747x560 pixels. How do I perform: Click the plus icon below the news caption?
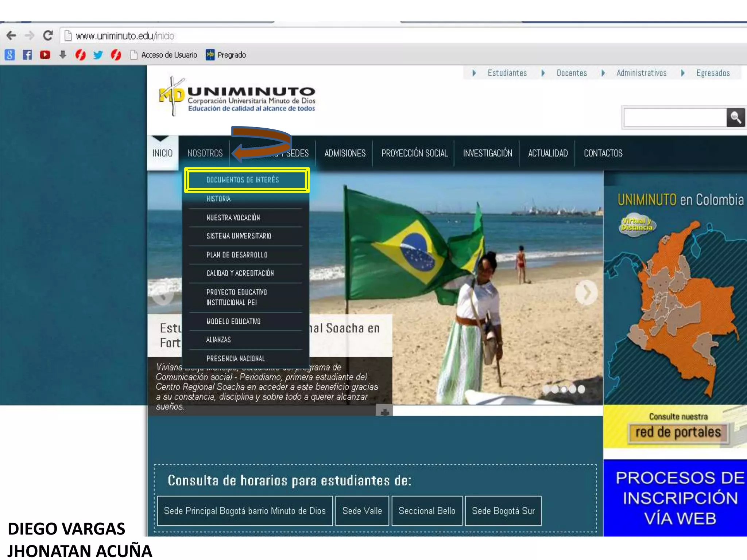coord(384,412)
